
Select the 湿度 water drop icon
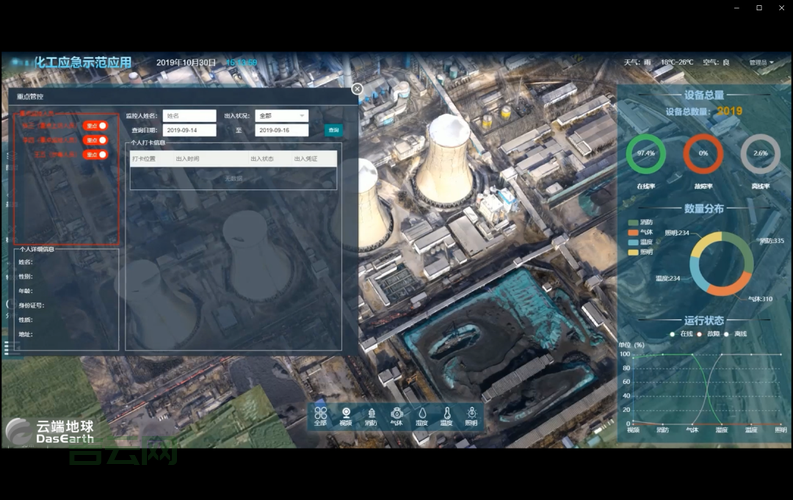(422, 414)
